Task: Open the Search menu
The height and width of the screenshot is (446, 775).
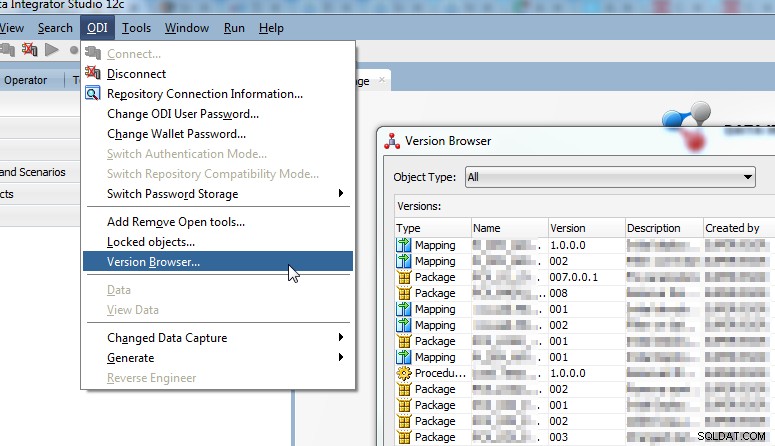Action: click(55, 28)
